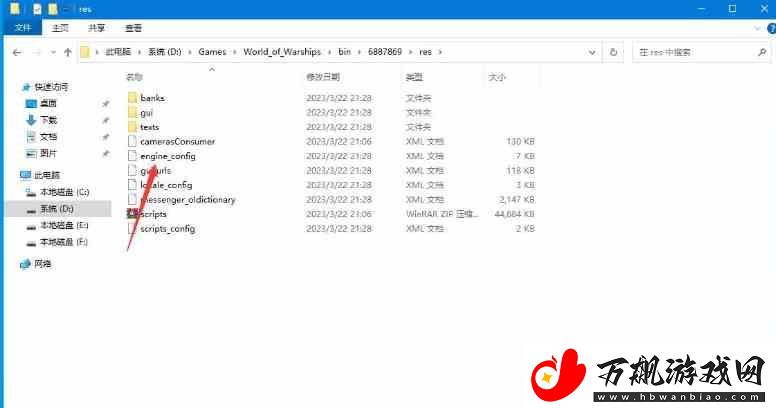Select the banks folder name
Viewport: 776px width, 408px height.
pos(152,98)
